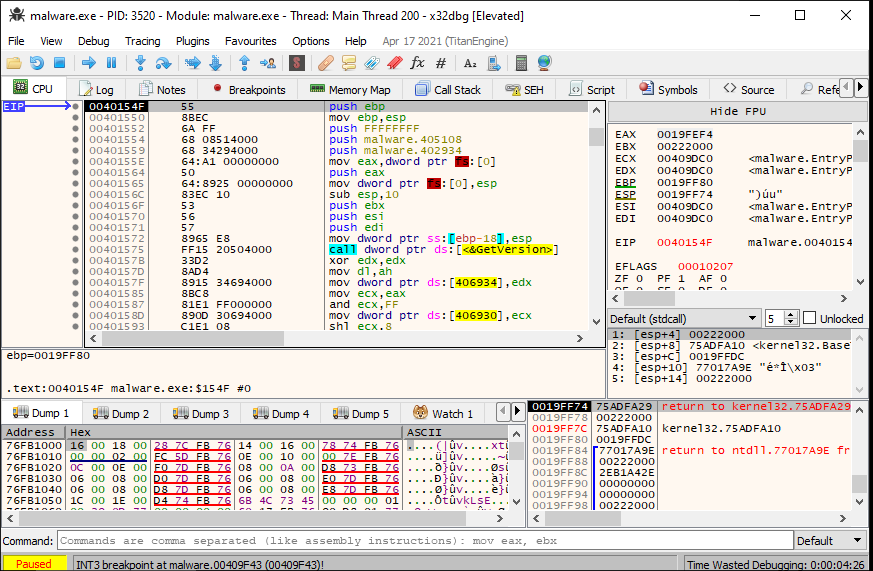Step over with the curved arrow icon
This screenshot has height=571, width=873.
163,63
